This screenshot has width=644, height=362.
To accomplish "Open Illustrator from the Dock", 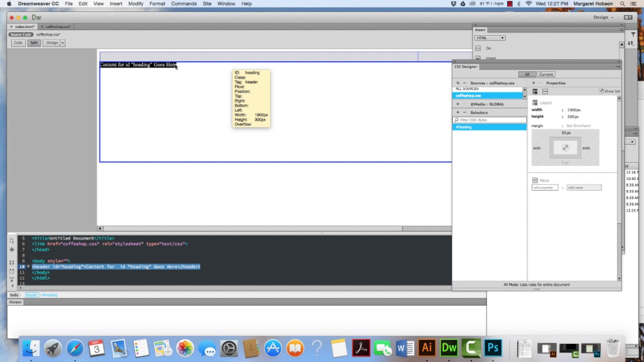I will point(427,348).
